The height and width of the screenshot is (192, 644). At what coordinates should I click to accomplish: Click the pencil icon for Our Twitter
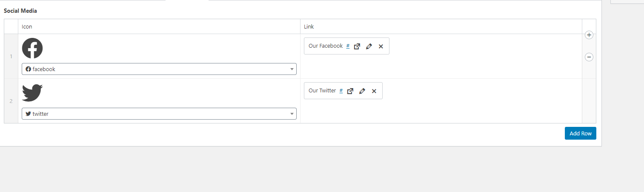(362, 91)
